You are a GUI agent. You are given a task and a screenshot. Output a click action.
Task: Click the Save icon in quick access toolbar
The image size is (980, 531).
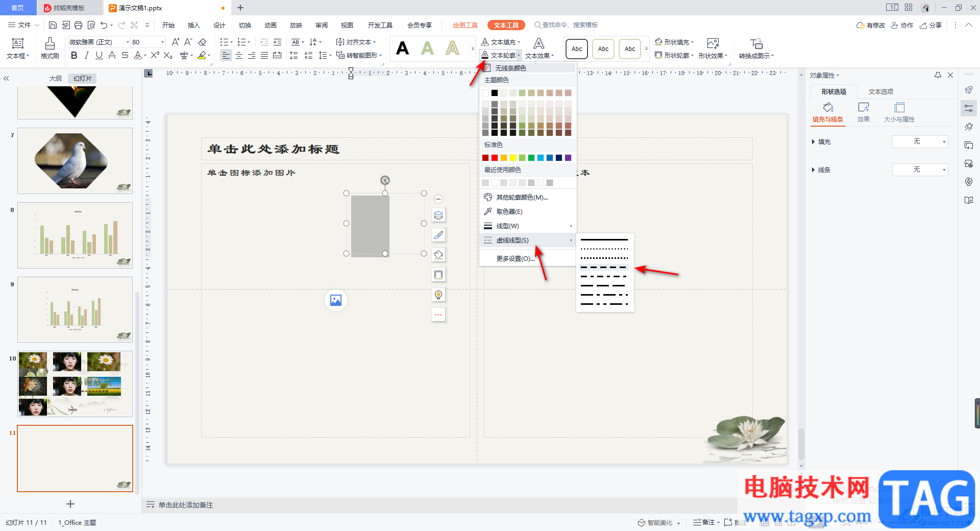53,25
